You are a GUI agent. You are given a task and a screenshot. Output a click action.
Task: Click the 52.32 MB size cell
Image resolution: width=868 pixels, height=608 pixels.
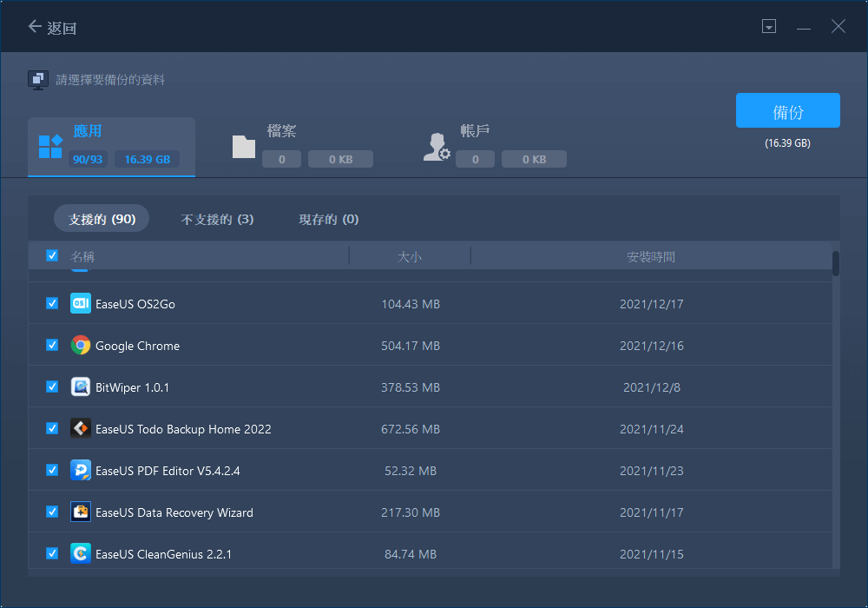[411, 471]
